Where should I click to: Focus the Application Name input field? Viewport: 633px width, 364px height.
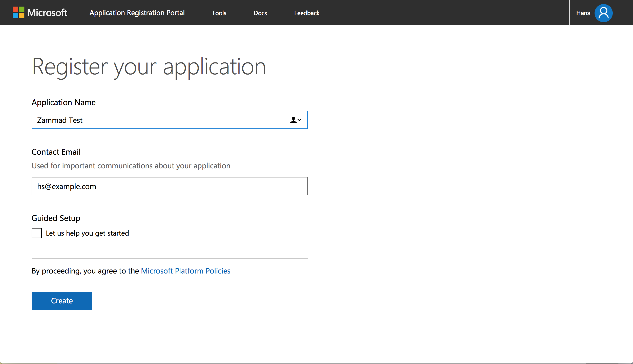pyautogui.click(x=170, y=120)
